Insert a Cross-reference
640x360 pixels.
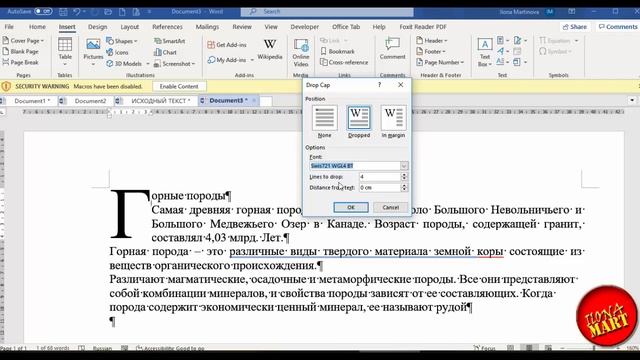[344, 62]
